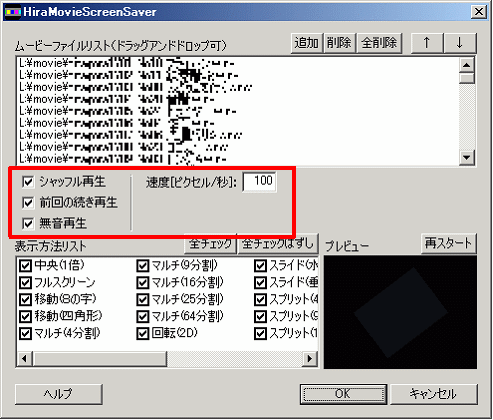Uncheck マルチ(16分割) in display list
Screen dimensions: 493x420
coord(143,283)
